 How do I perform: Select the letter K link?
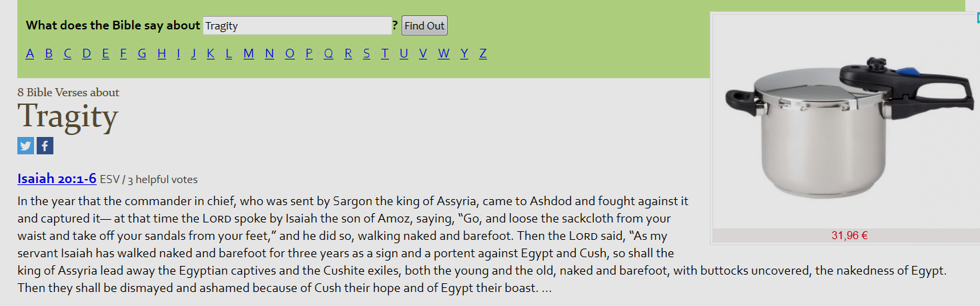point(210,53)
